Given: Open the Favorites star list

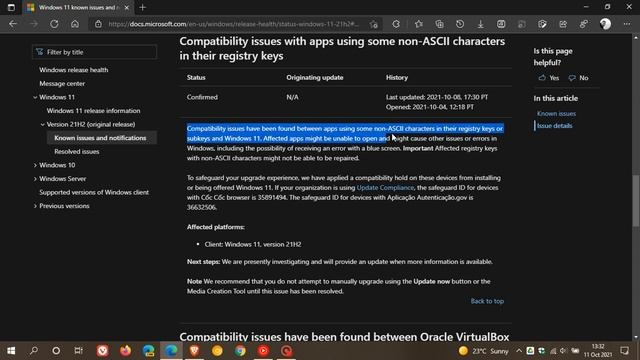Looking at the screenshot, I should pyautogui.click(x=419, y=24).
